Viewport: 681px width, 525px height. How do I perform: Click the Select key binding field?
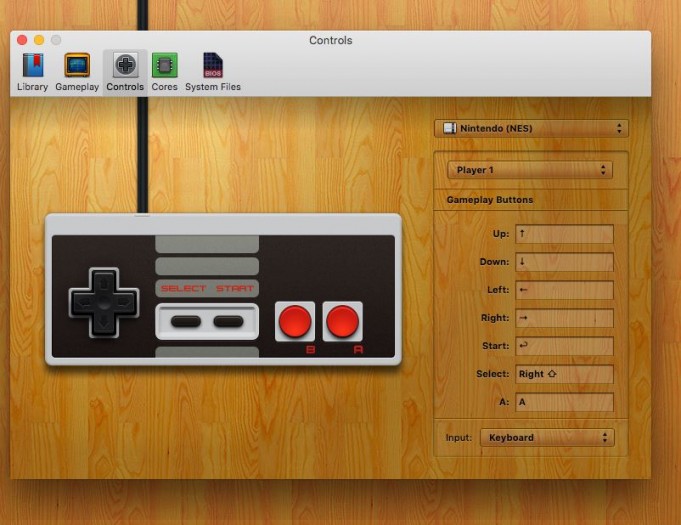(564, 374)
